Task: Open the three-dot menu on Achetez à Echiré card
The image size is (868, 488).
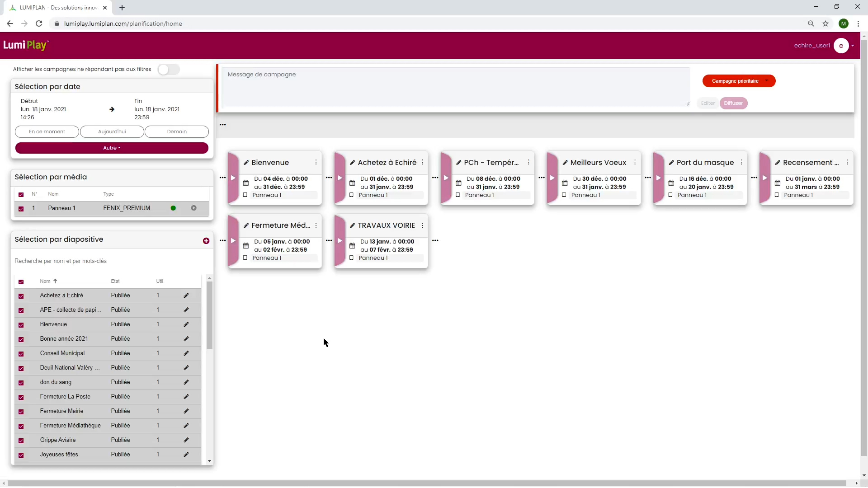Action: (422, 163)
